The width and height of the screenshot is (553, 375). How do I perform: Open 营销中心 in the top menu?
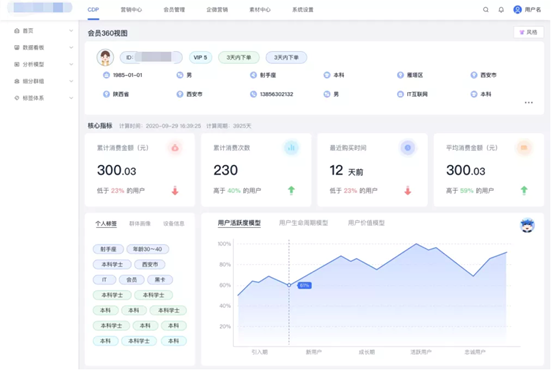[x=131, y=10]
